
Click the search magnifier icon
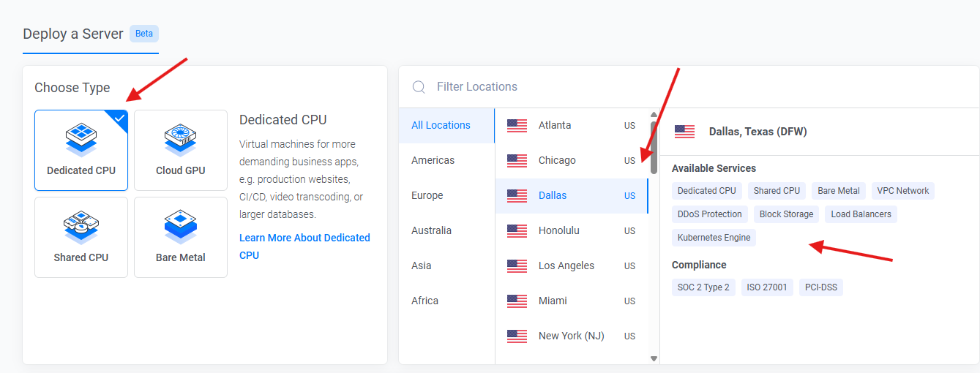[x=419, y=87]
